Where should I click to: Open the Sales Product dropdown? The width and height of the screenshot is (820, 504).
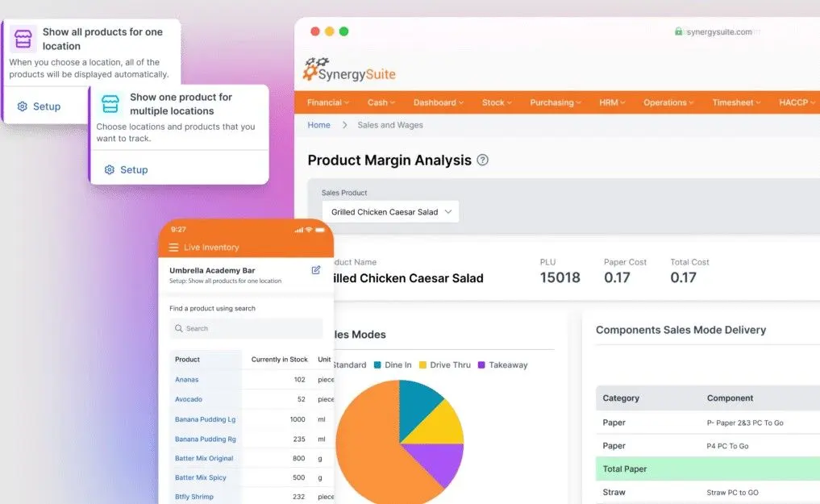click(x=391, y=212)
